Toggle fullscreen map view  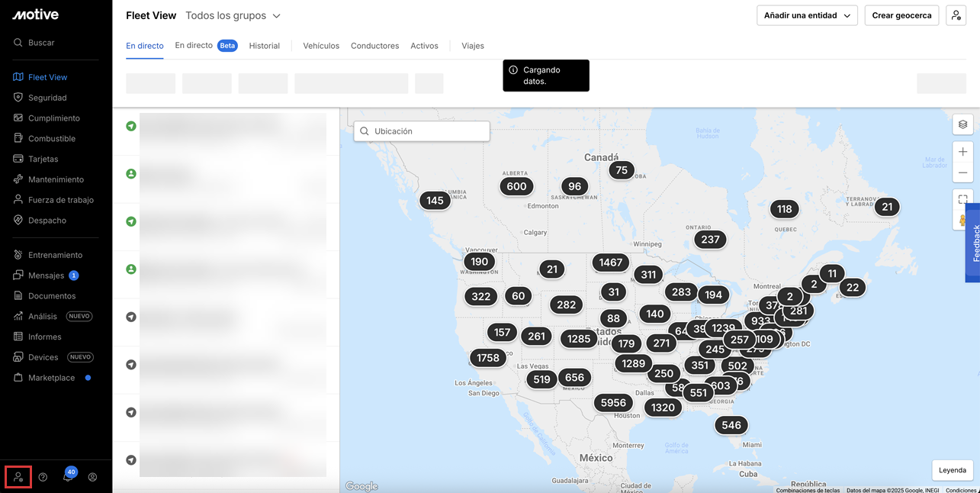(962, 199)
